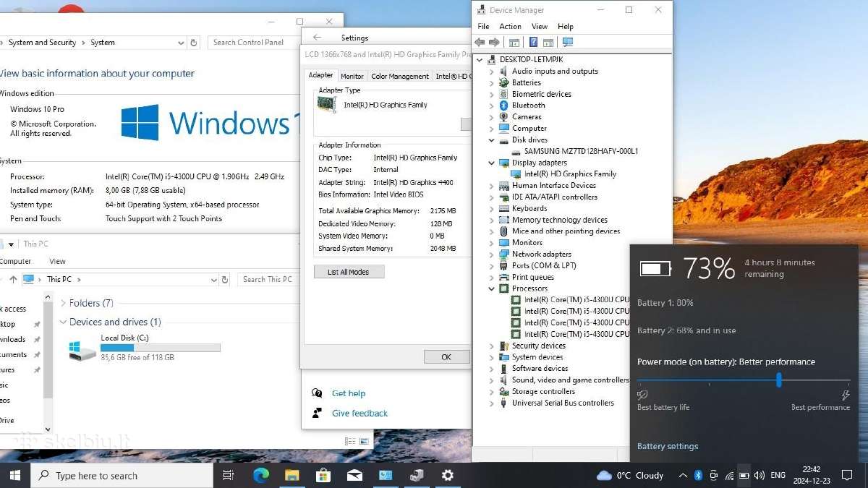The image size is (868, 488).
Task: Click show/hide console tree toolbar icon
Action: click(x=514, y=43)
